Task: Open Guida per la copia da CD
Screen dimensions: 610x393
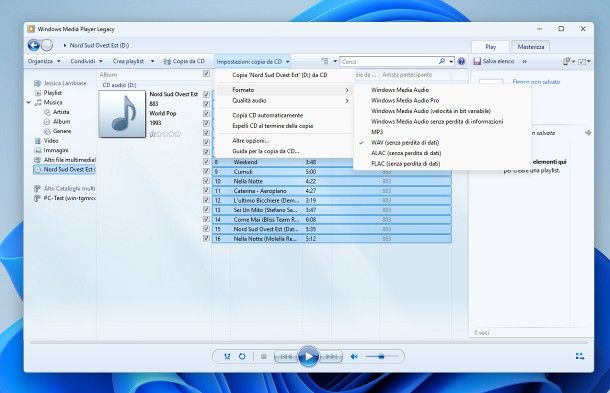Action: point(266,151)
